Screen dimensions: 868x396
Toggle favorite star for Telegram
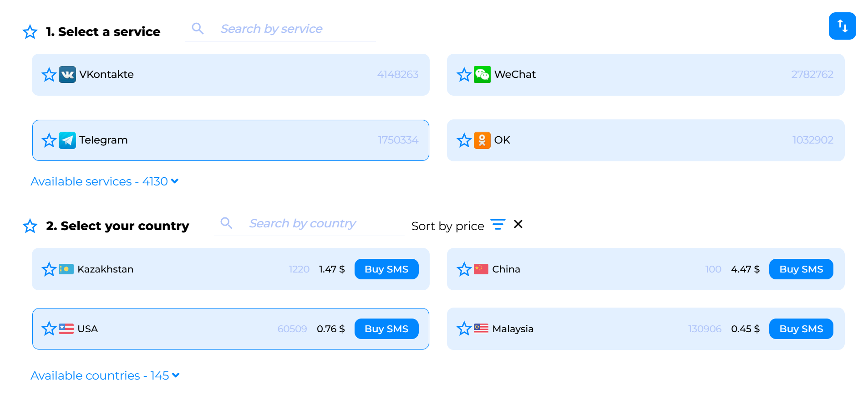49,140
